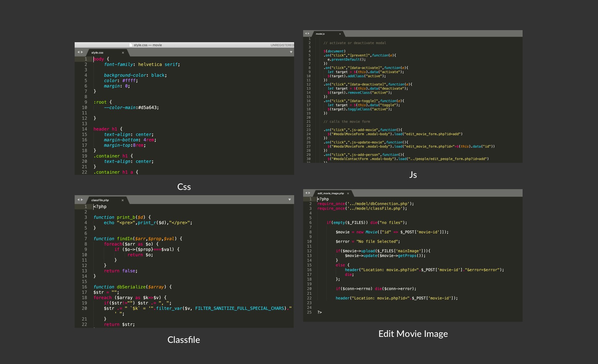Click the forward tab arrow in classFile.php window

[x=82, y=200]
